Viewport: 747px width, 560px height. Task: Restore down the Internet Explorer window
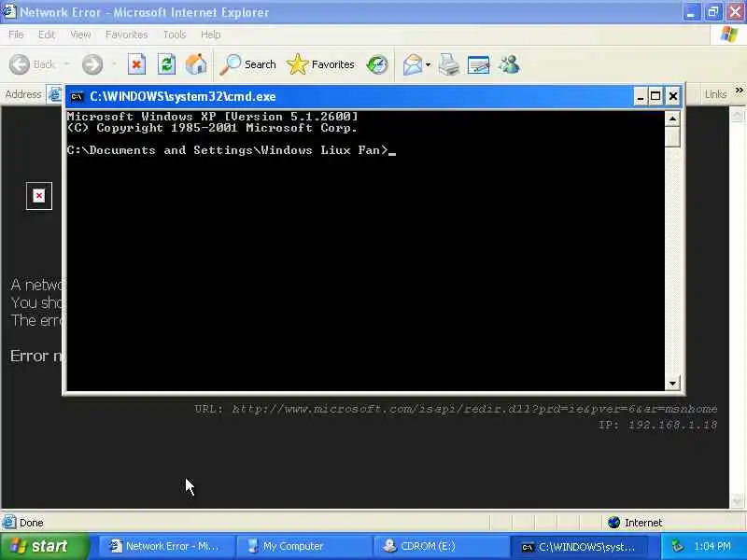click(x=712, y=12)
